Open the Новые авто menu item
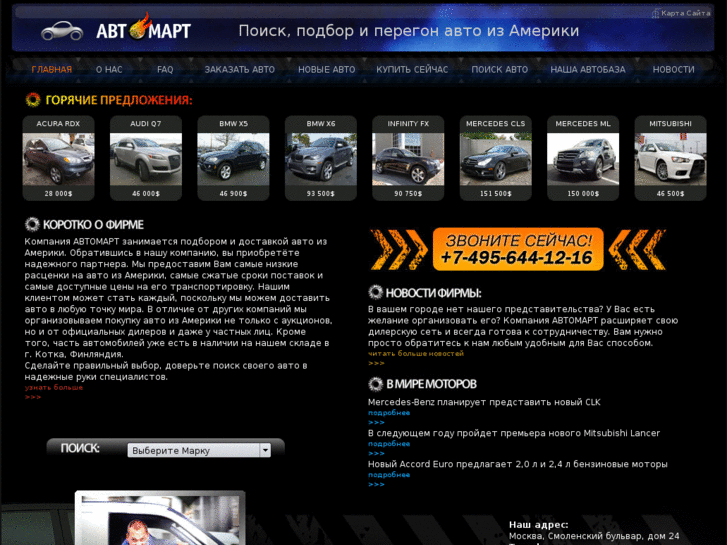The image size is (727, 545). pos(326,70)
